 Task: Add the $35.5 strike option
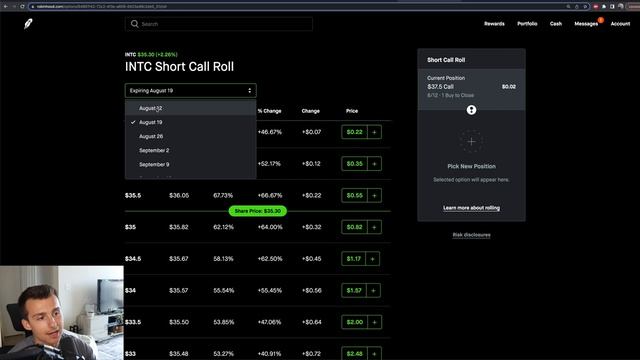374,196
